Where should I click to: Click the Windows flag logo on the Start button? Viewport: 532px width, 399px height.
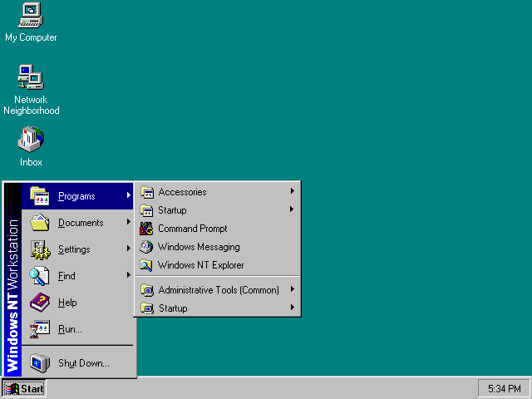[12, 389]
